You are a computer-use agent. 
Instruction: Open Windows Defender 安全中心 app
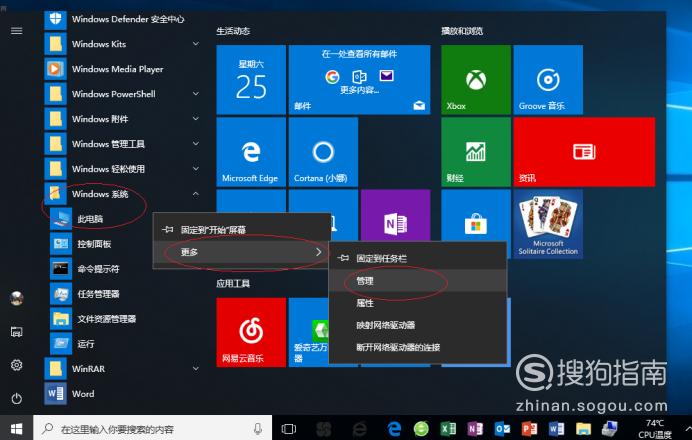coord(121,19)
